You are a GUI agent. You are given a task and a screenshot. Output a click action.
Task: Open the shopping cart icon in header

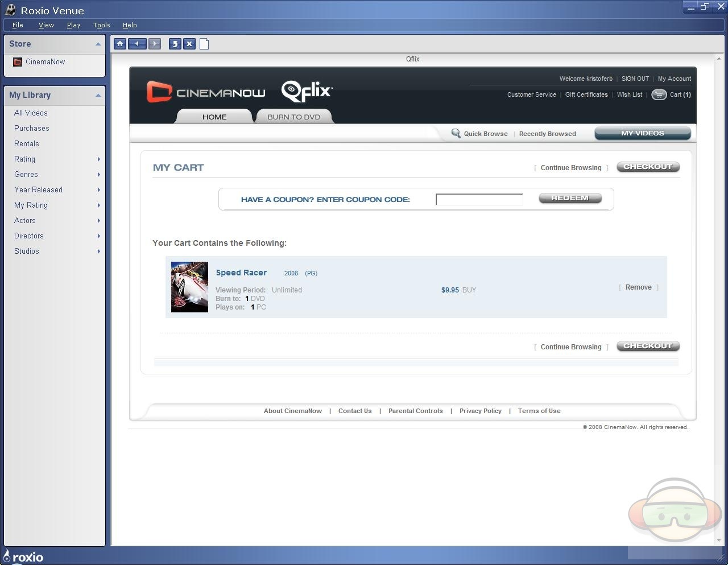pyautogui.click(x=659, y=94)
